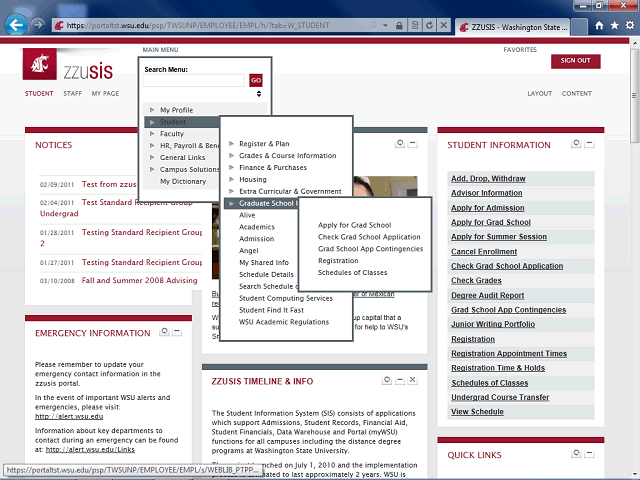Select Apply for Grad School in submenu

pyautogui.click(x=354, y=225)
